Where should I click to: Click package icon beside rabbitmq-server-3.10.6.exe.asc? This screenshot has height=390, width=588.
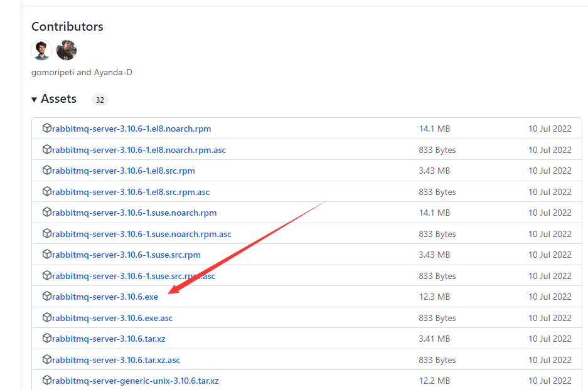tap(47, 317)
